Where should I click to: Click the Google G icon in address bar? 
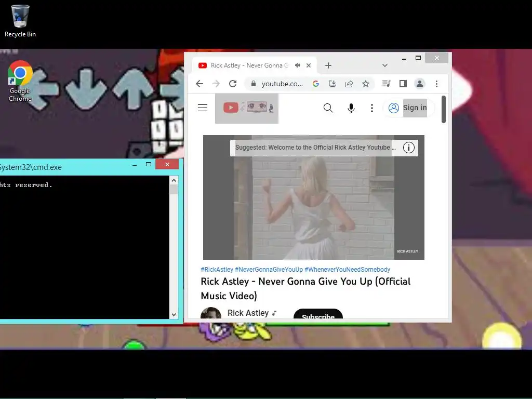pyautogui.click(x=316, y=84)
